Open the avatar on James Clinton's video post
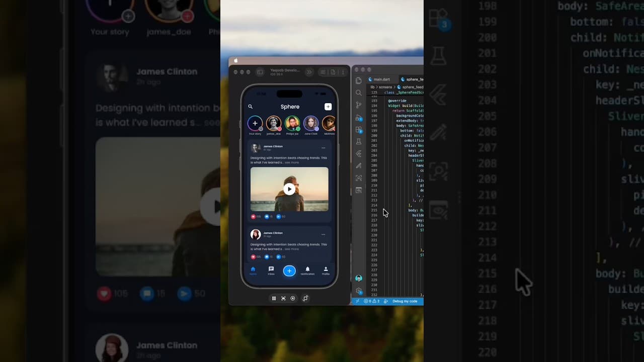Screen dimensions: 644x362 (256, 148)
